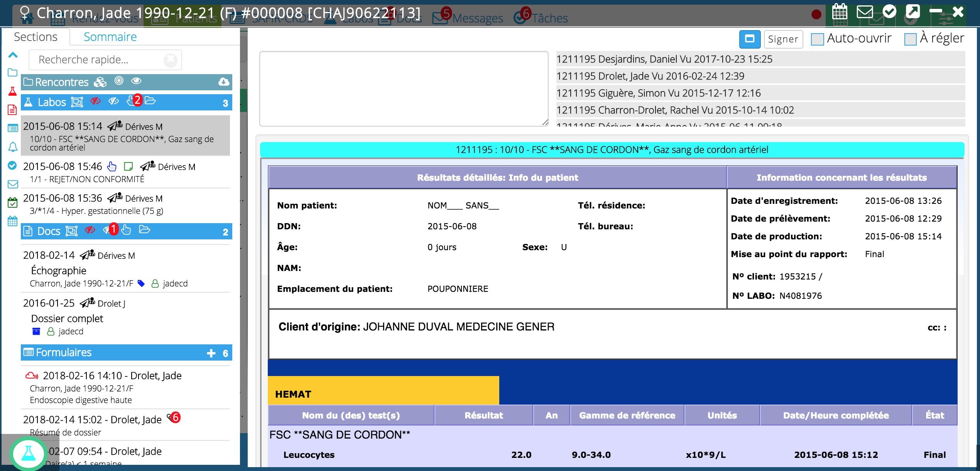
Task: Click the green floating flask button at bottom left
Action: [x=28, y=453]
